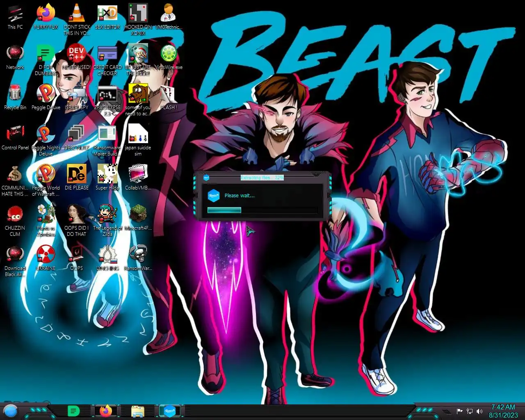Open the Ransomware Maker Build shortcut
The width and height of the screenshot is (525, 420).
(x=107, y=140)
